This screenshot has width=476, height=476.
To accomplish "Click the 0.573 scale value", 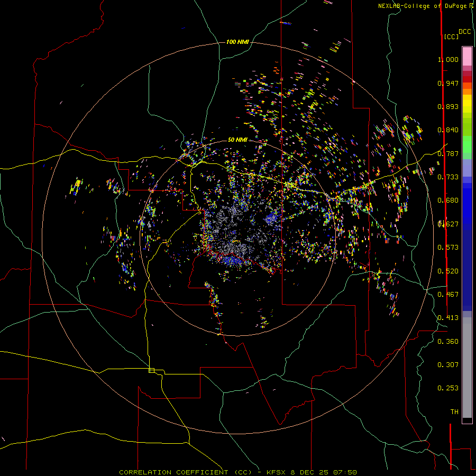I will click(448, 248).
